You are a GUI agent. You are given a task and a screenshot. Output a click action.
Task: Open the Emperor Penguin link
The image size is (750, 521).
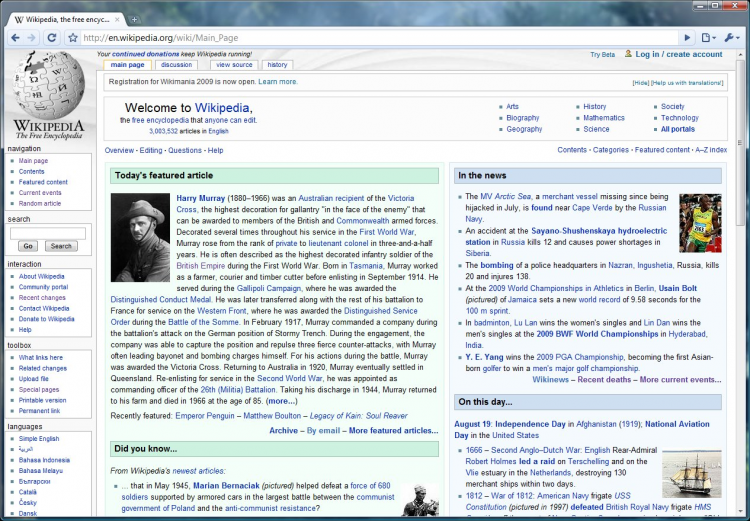pos(205,416)
